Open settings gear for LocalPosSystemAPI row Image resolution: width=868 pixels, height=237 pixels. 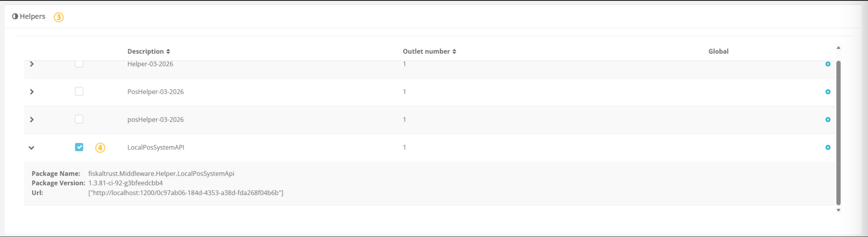coord(828,147)
